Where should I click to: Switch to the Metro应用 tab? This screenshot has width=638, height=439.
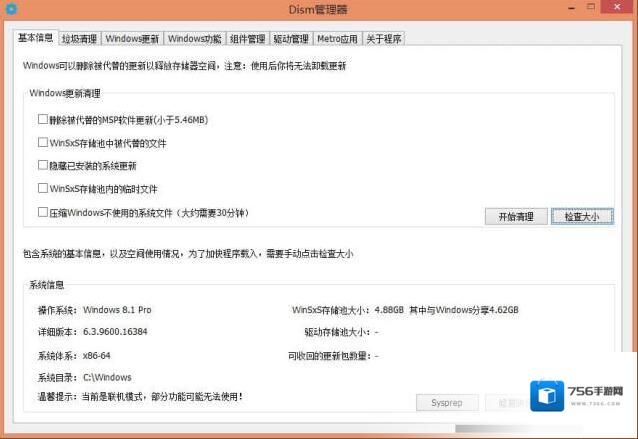[x=337, y=39]
